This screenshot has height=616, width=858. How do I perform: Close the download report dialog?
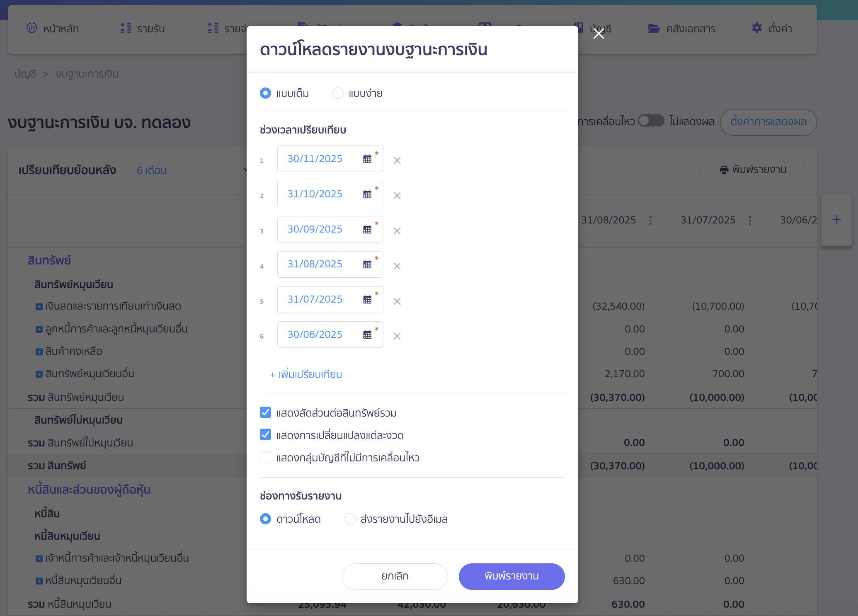pyautogui.click(x=599, y=34)
